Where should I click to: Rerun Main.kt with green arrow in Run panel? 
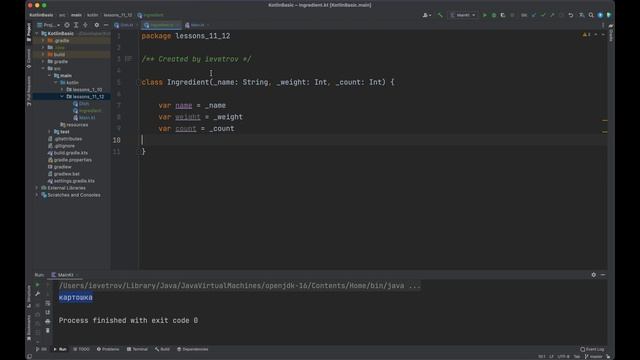38,285
